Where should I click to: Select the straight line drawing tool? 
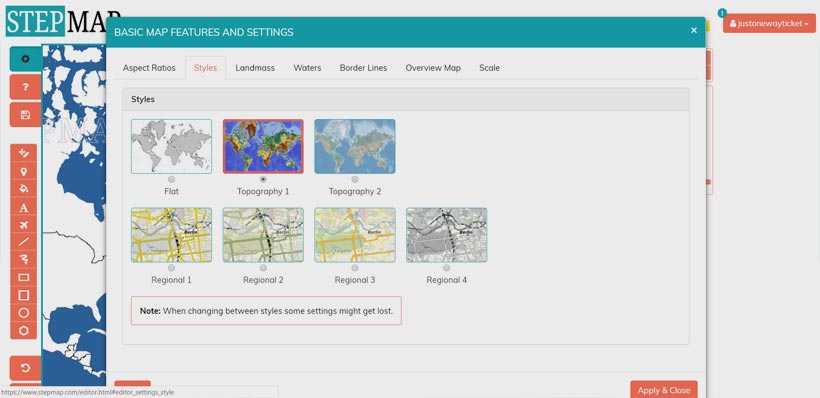(x=24, y=242)
